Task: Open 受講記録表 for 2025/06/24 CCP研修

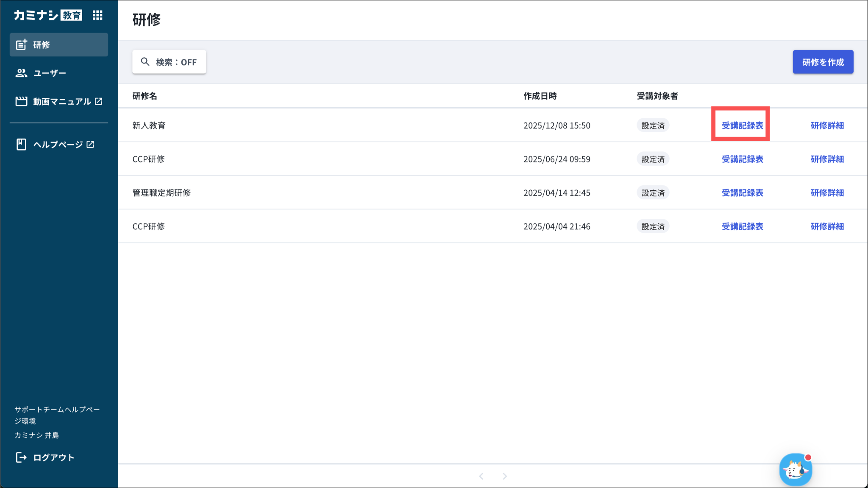Action: click(x=742, y=159)
